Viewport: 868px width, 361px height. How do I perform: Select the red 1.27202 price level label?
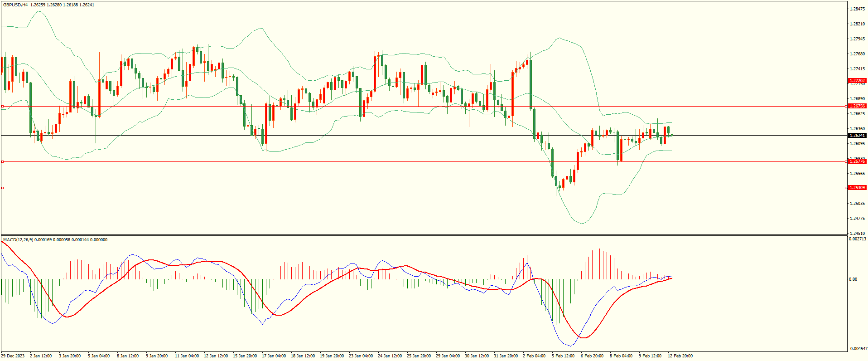point(857,81)
